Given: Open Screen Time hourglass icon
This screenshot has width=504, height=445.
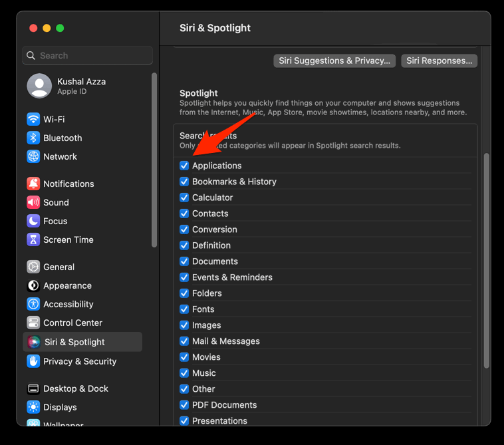Looking at the screenshot, I should (33, 239).
